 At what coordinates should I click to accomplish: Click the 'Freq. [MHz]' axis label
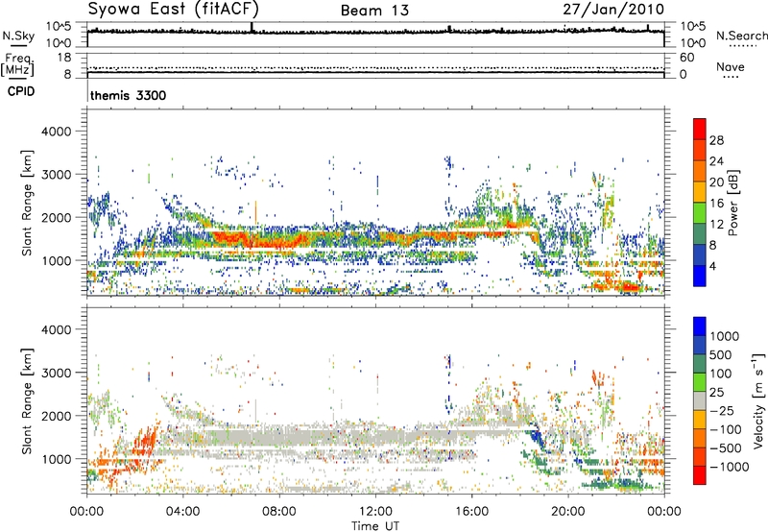tap(17, 64)
